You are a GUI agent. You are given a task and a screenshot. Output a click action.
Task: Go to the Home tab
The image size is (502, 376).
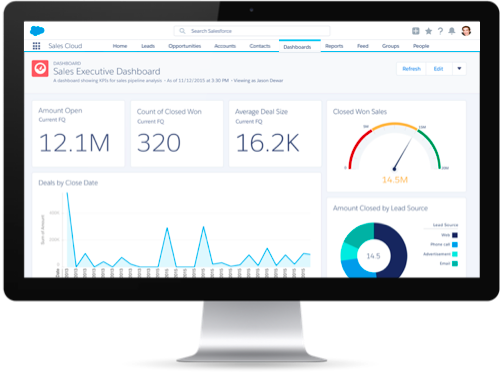pyautogui.click(x=120, y=46)
